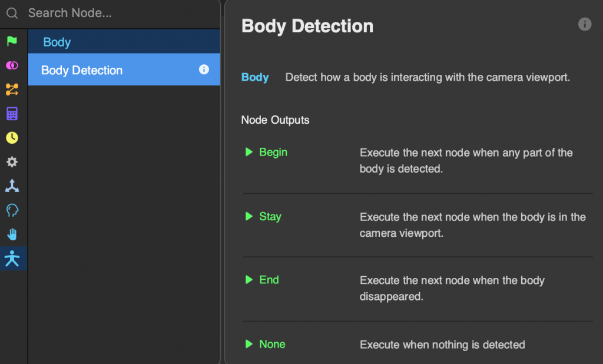The height and width of the screenshot is (364, 603).
Task: Select the hand category icon
Action: (x=12, y=234)
